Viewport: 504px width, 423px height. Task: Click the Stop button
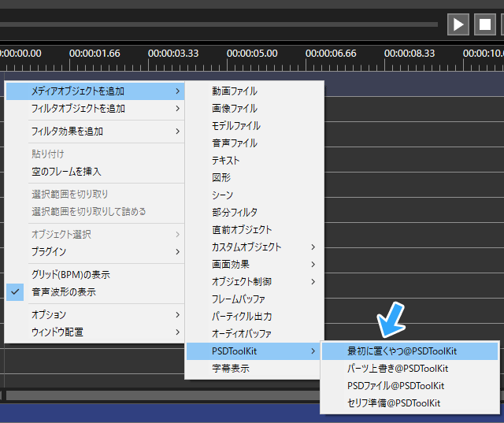(485, 24)
